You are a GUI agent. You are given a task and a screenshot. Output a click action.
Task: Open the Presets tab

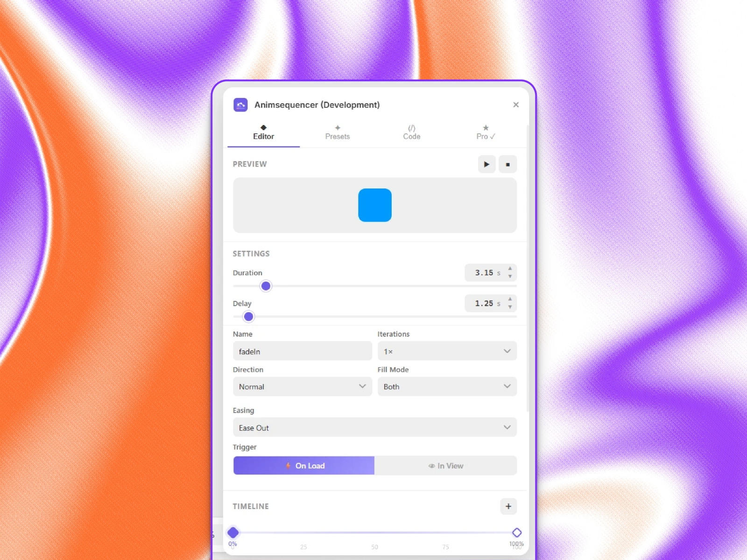pyautogui.click(x=338, y=133)
